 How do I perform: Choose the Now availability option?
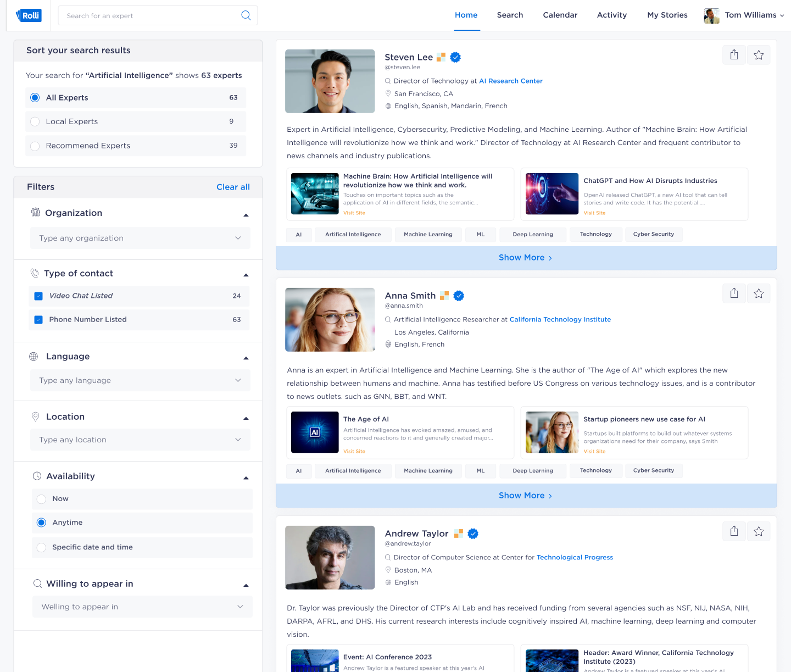coord(42,499)
